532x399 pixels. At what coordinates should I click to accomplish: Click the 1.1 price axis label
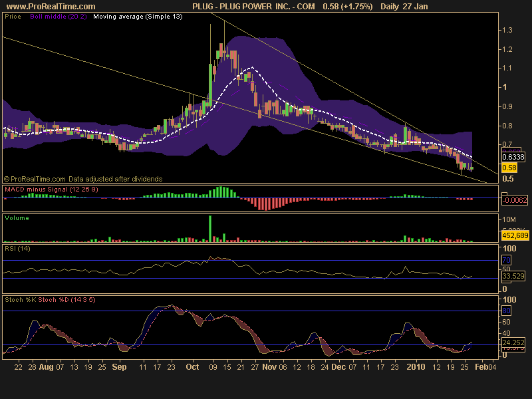(x=507, y=68)
